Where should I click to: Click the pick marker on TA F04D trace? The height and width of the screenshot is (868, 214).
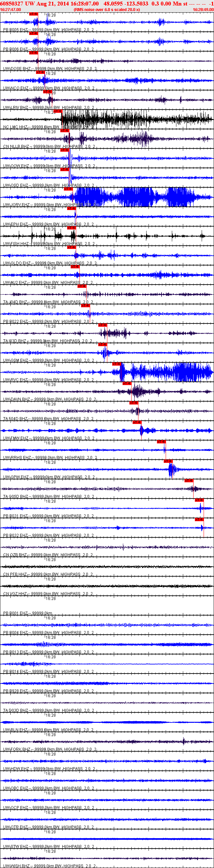click(134, 403)
